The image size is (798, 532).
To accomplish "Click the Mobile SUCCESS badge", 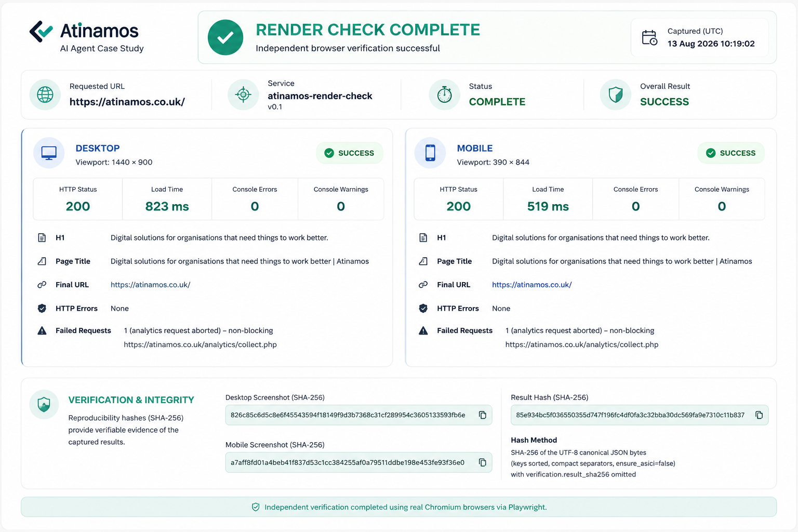I will (x=730, y=153).
